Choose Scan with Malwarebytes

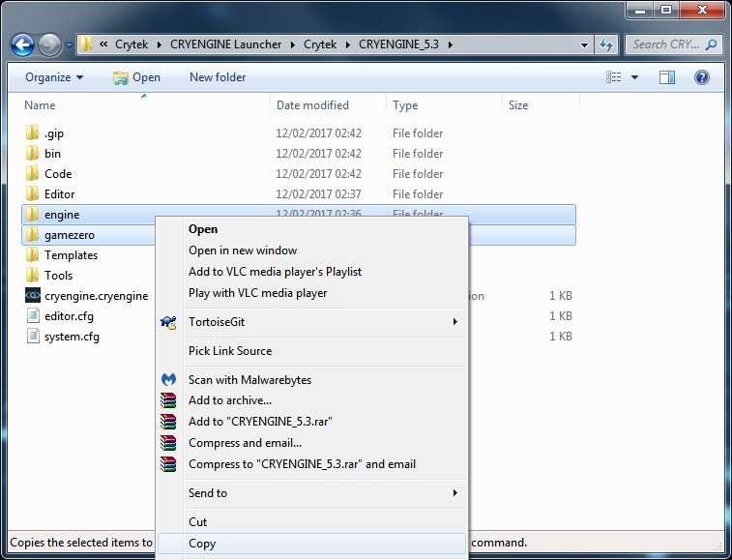311,380
